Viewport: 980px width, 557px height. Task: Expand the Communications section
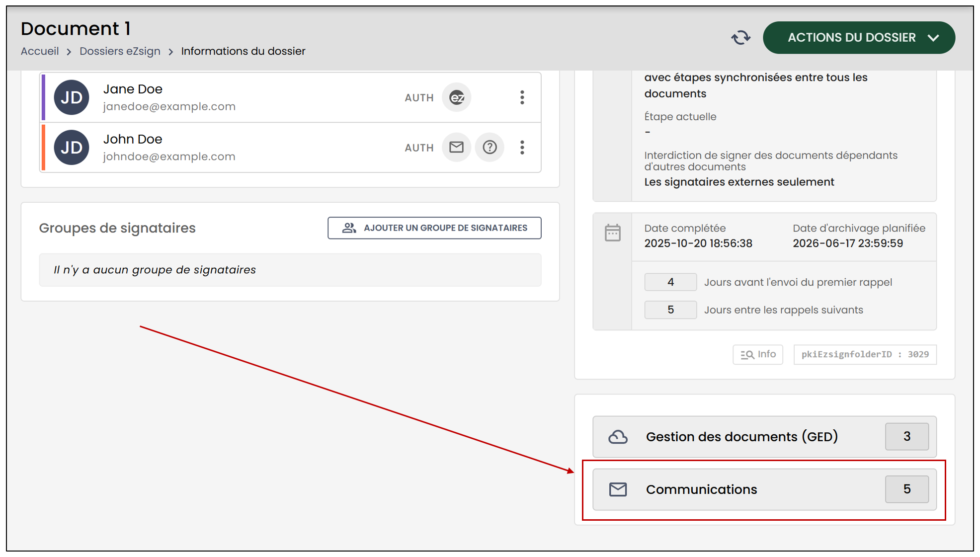click(x=764, y=489)
